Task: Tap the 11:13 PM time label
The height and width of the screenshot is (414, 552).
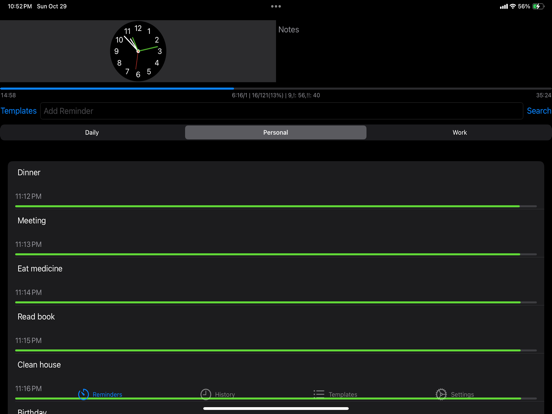Action: coord(29,244)
